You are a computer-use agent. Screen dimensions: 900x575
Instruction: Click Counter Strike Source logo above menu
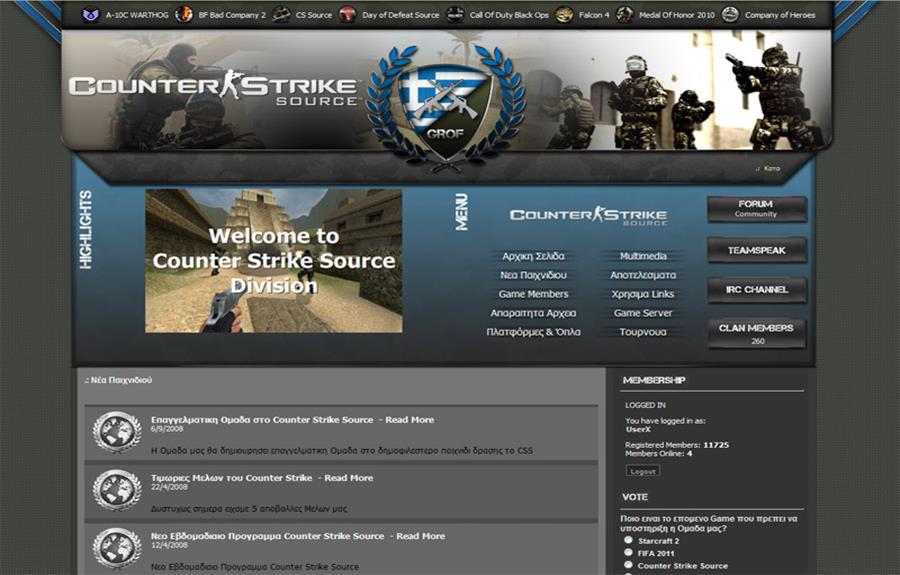pos(588,215)
